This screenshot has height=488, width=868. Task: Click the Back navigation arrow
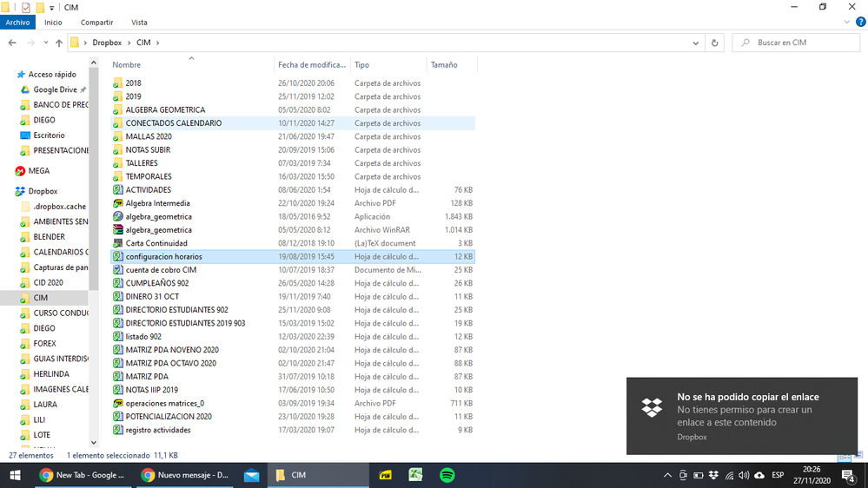[12, 43]
